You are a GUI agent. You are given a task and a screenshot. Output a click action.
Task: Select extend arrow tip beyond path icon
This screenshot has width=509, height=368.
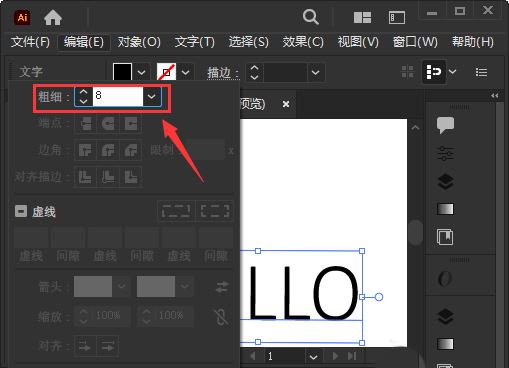coord(85,347)
